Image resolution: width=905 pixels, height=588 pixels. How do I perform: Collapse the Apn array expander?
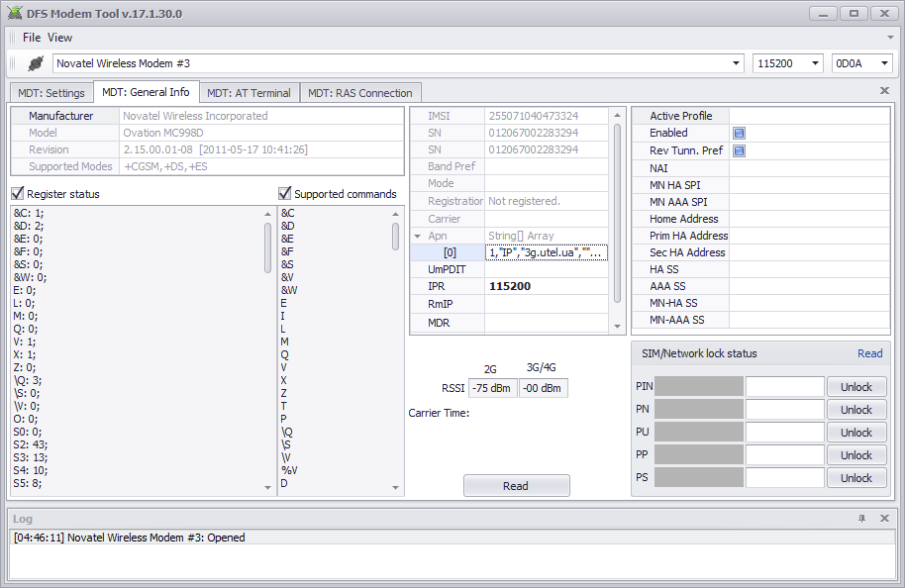417,236
